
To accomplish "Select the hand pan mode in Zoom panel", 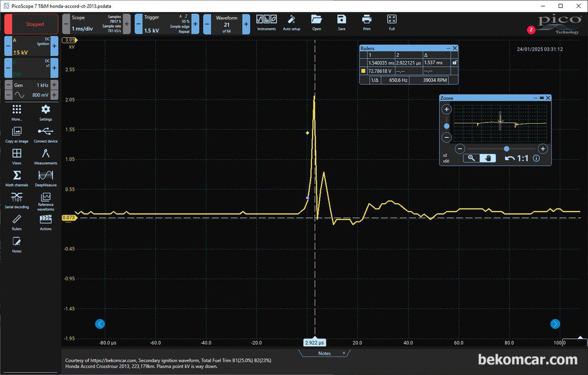I will (488, 158).
